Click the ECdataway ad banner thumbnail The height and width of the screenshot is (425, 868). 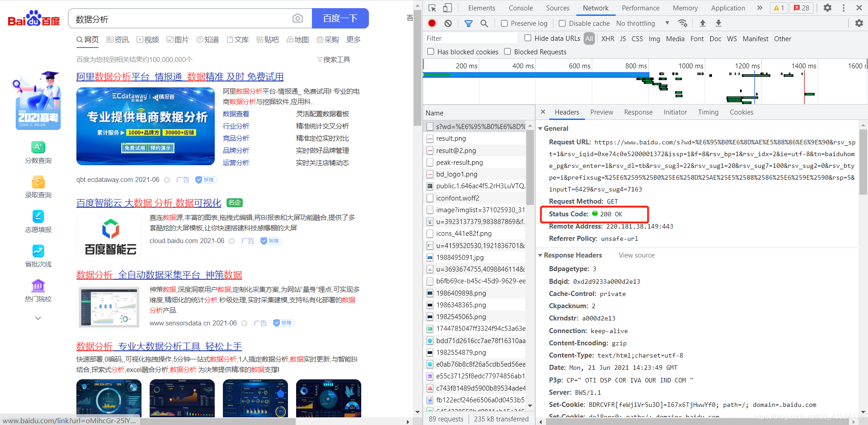pos(146,126)
